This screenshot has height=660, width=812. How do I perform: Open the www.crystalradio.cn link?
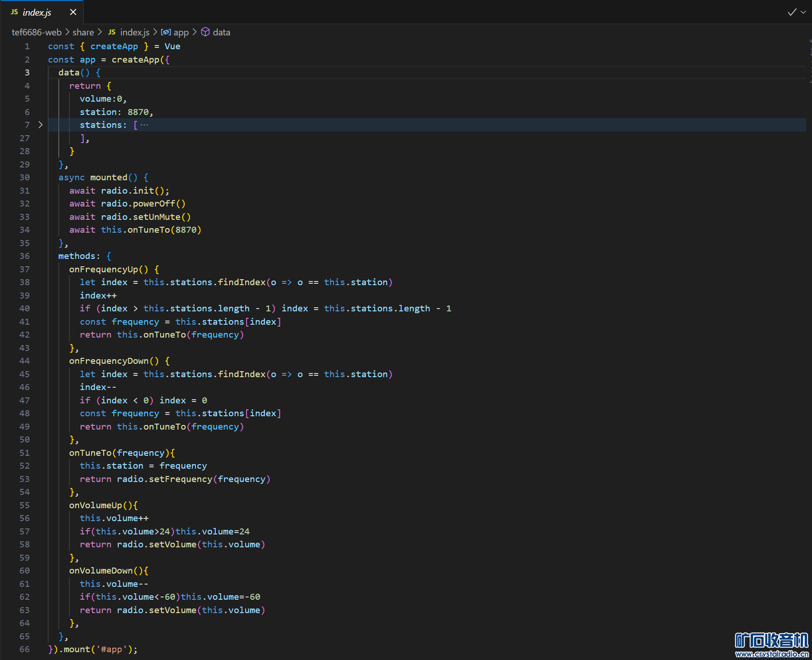(772, 654)
